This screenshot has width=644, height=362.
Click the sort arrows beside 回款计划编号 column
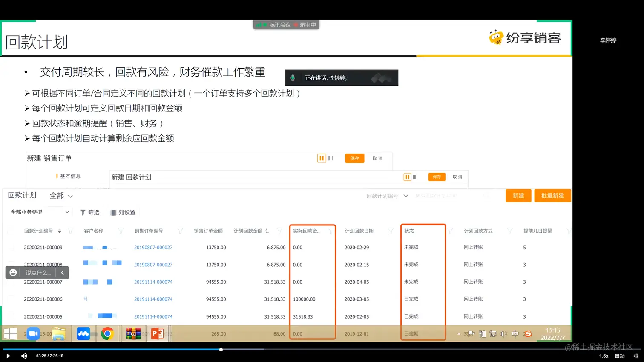point(60,231)
